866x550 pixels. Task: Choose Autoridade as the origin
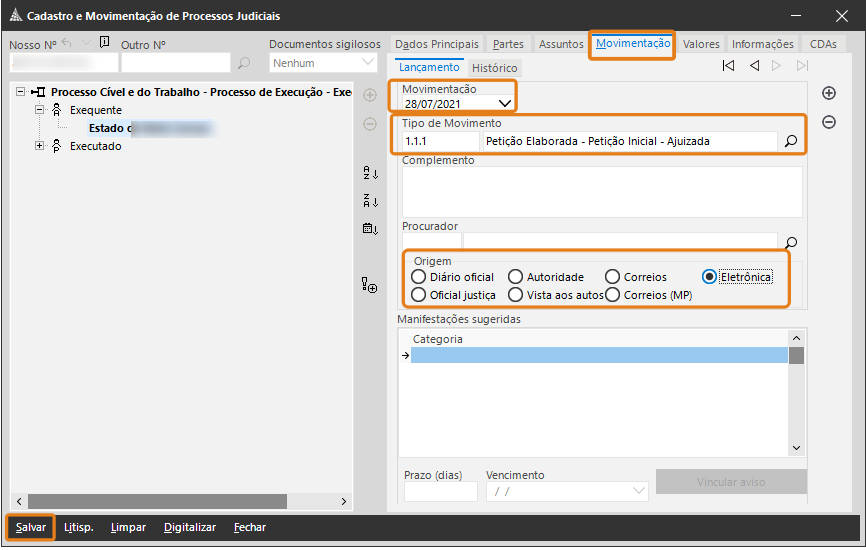click(516, 277)
